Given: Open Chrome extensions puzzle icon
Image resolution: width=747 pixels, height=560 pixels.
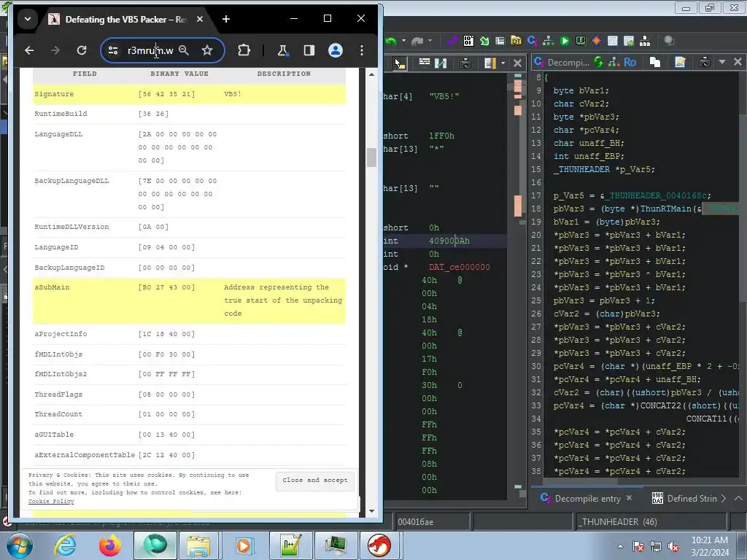Looking at the screenshot, I should (x=244, y=50).
